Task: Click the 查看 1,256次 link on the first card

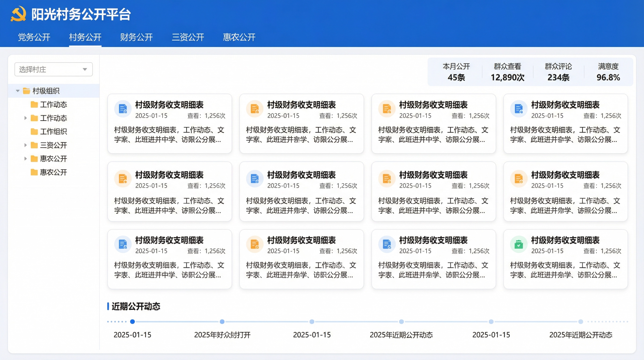Action: pos(206,116)
